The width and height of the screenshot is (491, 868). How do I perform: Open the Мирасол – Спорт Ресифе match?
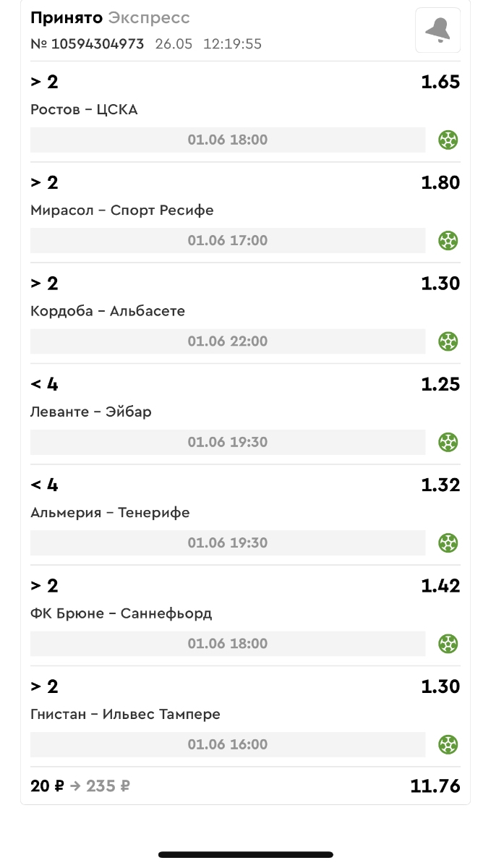[x=122, y=210]
